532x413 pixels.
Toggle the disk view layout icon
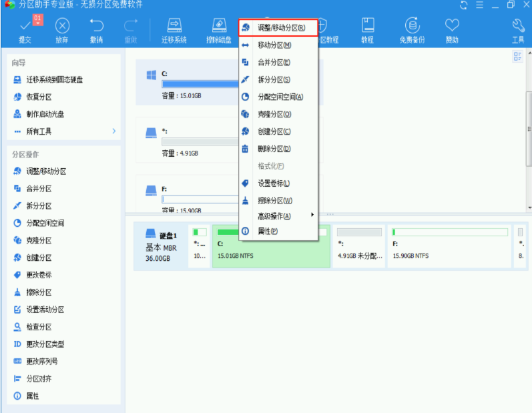[x=517, y=57]
